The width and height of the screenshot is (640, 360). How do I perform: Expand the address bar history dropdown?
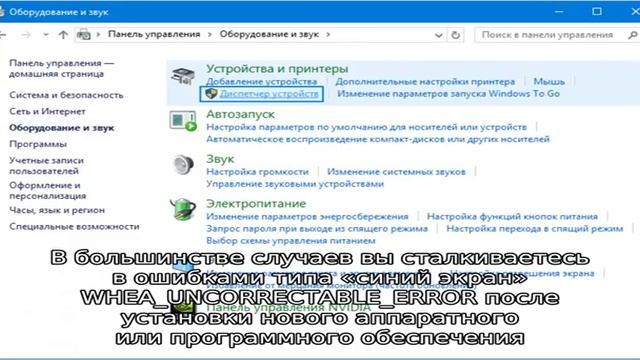point(438,36)
